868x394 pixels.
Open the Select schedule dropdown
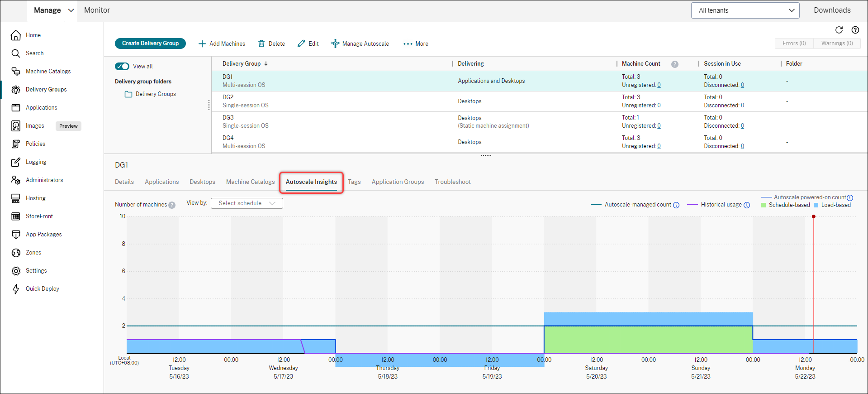(x=247, y=203)
